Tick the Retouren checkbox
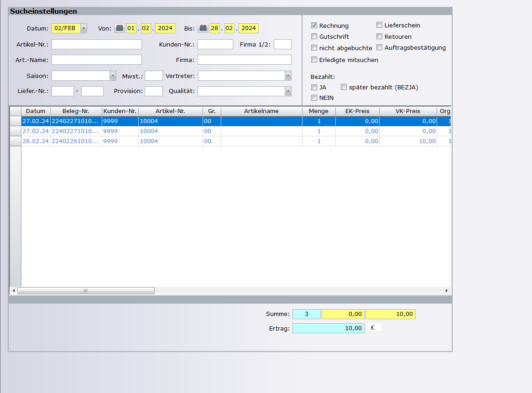Viewport: 532px width, 393px height. point(379,36)
